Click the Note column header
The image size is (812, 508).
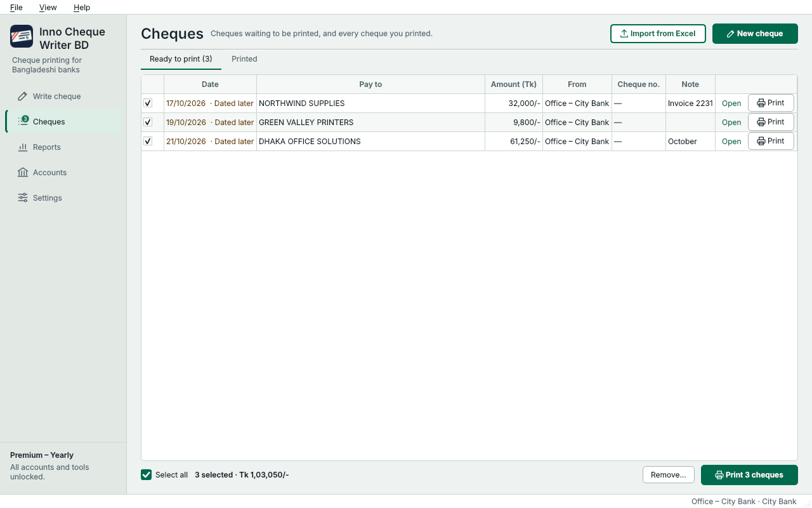(x=690, y=84)
